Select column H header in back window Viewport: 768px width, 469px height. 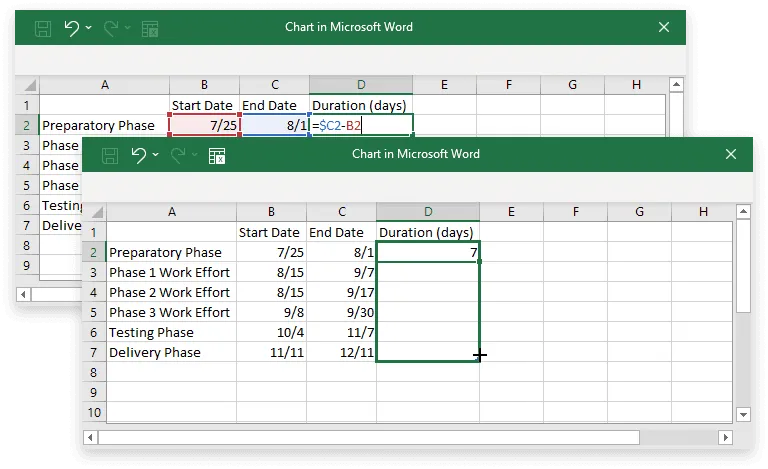(636, 85)
